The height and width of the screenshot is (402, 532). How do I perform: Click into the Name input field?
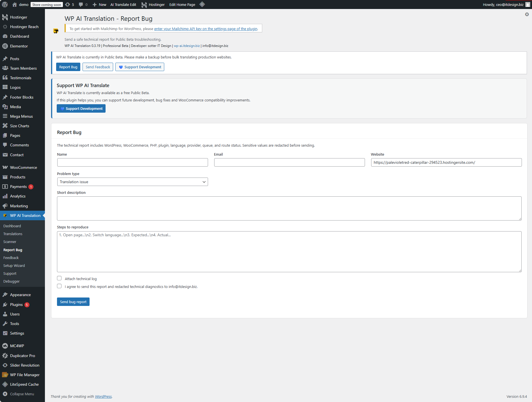pos(133,162)
